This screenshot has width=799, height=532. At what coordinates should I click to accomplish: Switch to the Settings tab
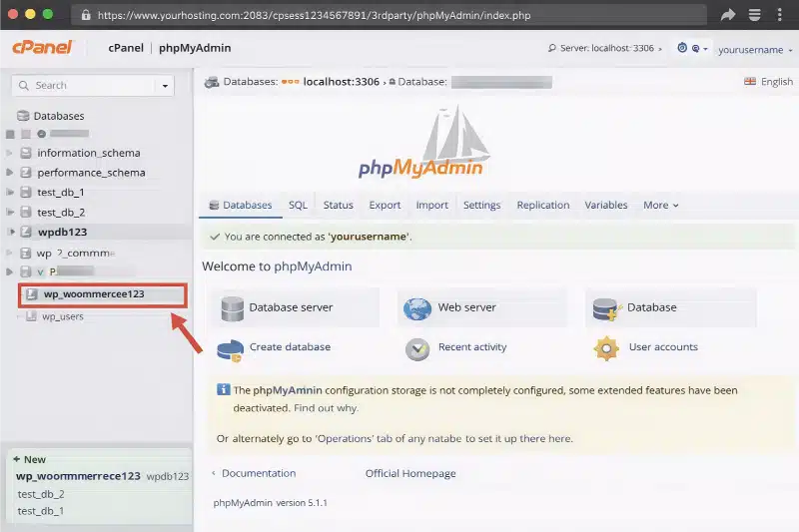pos(482,206)
